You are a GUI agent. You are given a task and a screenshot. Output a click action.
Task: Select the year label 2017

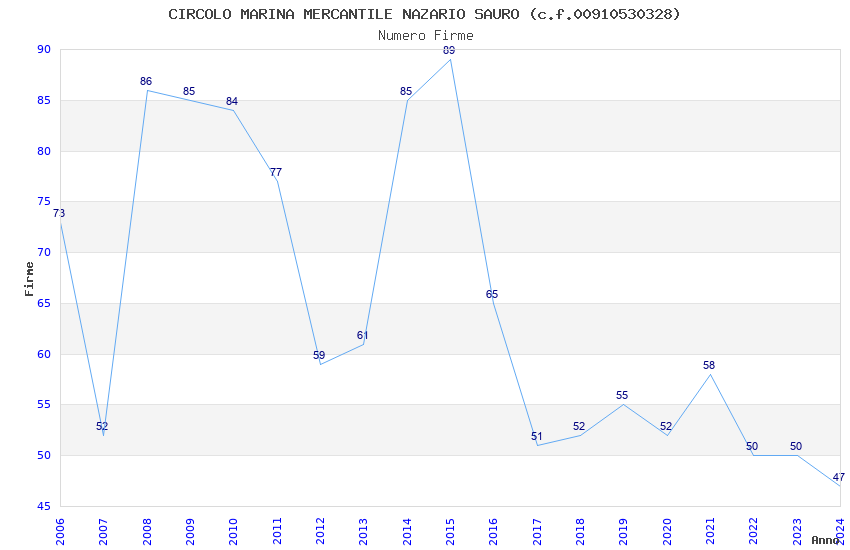(x=537, y=532)
